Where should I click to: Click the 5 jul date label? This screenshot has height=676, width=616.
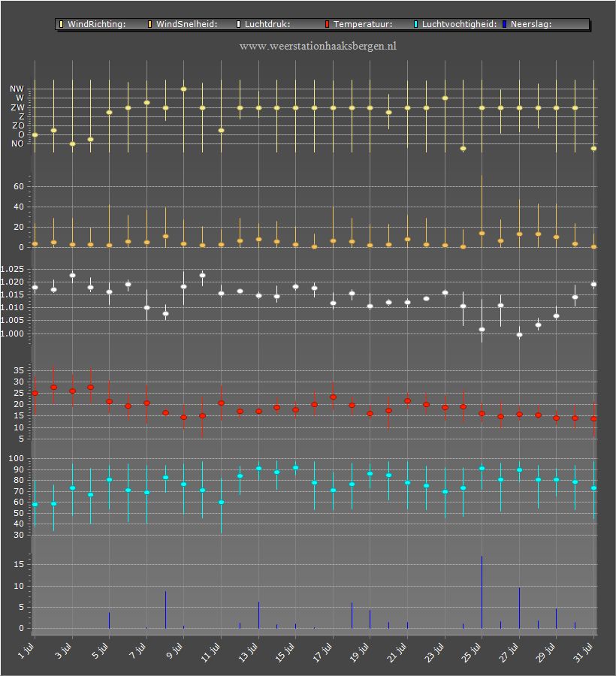101,650
